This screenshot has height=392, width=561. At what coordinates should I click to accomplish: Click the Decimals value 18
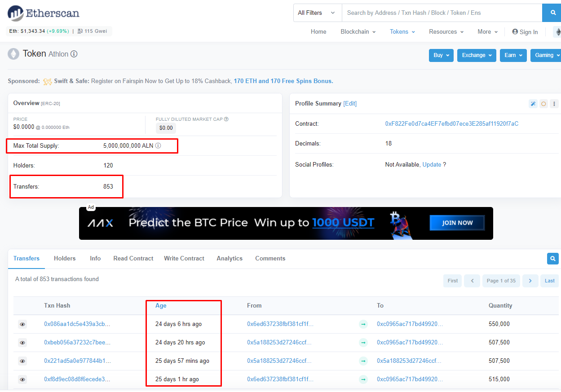click(389, 144)
